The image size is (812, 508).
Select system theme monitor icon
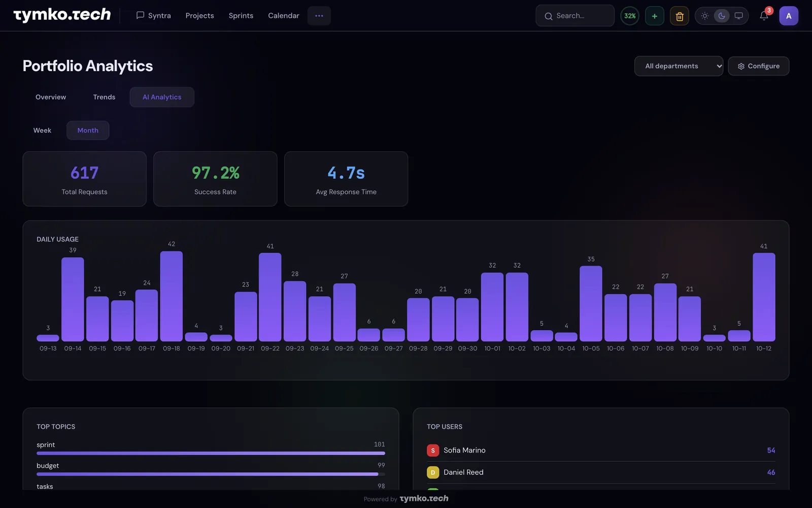tap(739, 16)
